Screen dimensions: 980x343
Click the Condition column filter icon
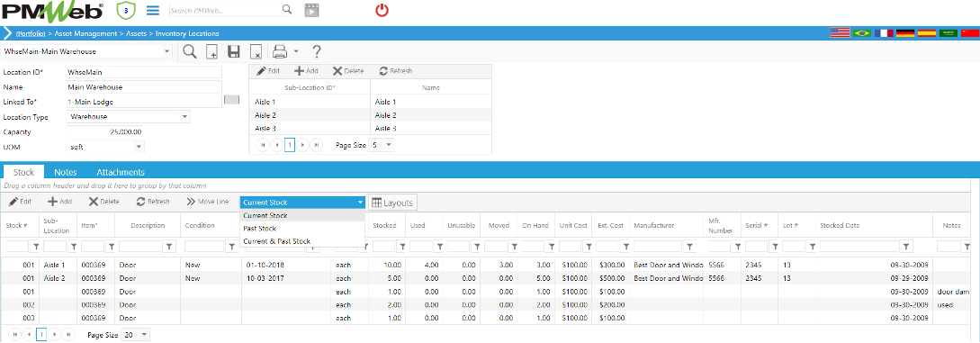click(x=232, y=247)
